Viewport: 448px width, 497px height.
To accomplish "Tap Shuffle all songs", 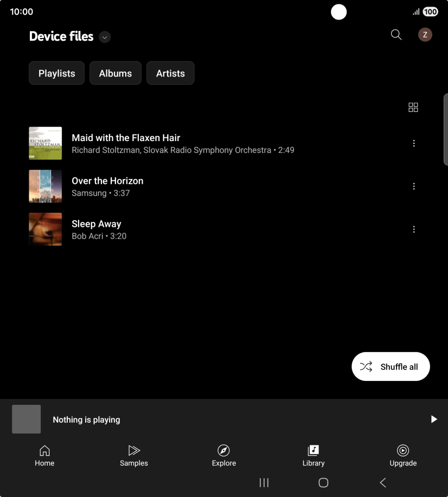I will click(x=390, y=366).
